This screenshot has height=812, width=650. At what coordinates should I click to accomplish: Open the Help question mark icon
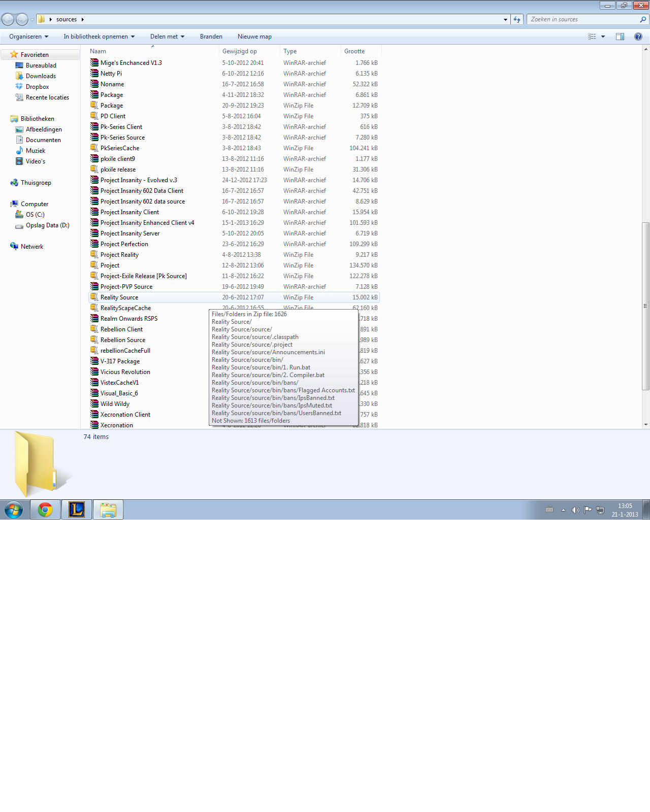coord(638,37)
